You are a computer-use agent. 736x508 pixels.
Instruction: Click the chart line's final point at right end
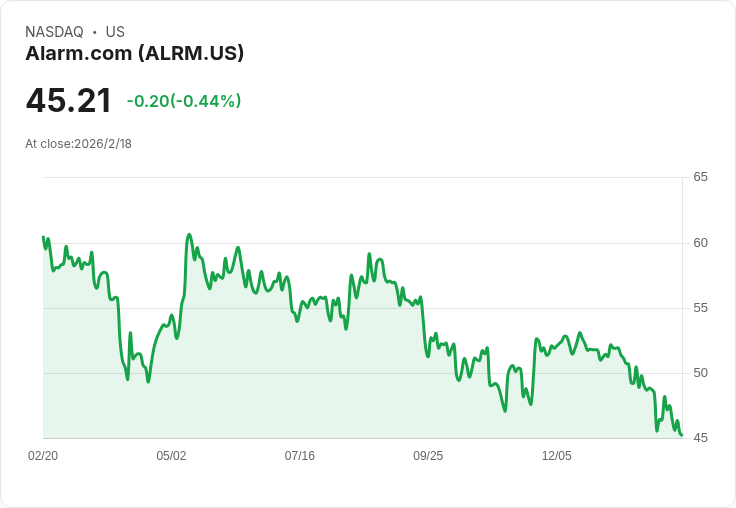(x=681, y=435)
